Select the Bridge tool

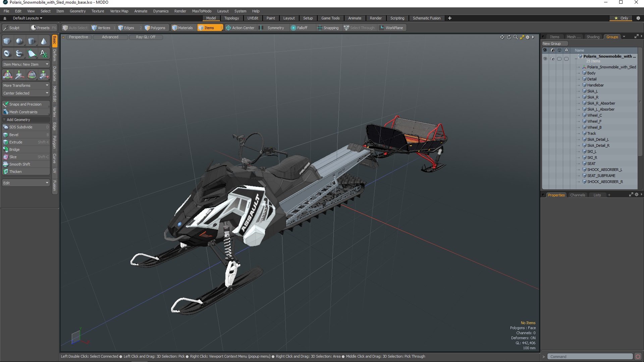[x=26, y=149]
